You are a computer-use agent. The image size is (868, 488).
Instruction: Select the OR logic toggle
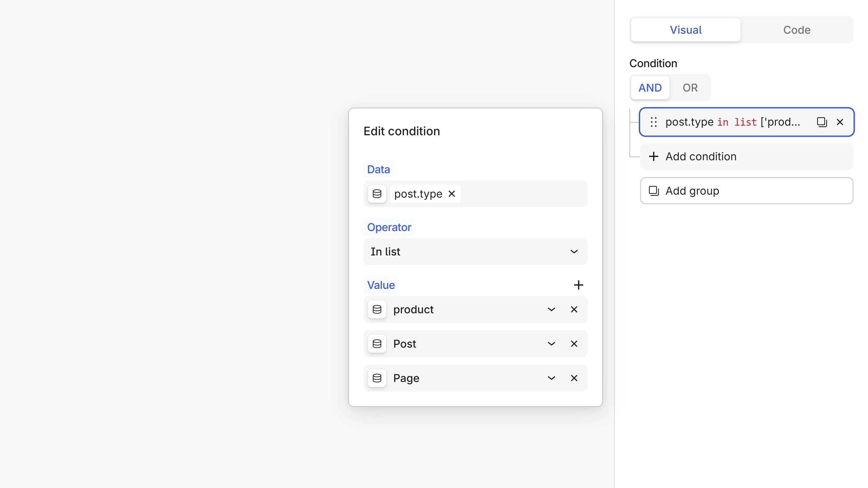coord(690,88)
